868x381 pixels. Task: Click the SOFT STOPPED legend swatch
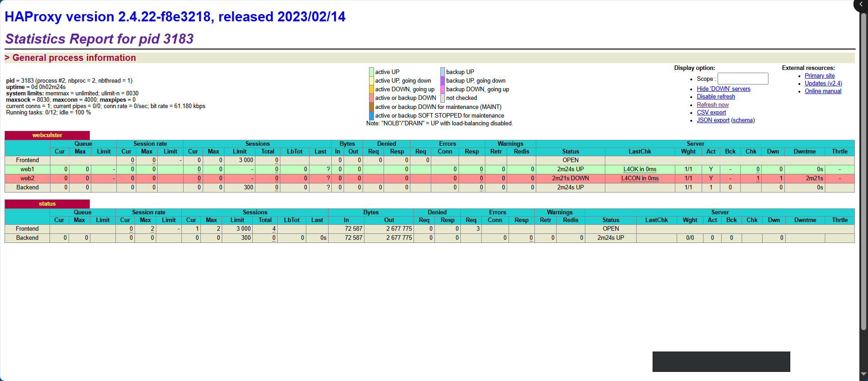(x=371, y=116)
